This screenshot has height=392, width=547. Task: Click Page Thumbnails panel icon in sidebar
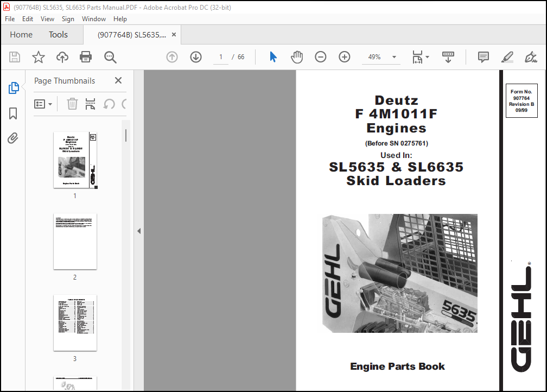[x=13, y=87]
